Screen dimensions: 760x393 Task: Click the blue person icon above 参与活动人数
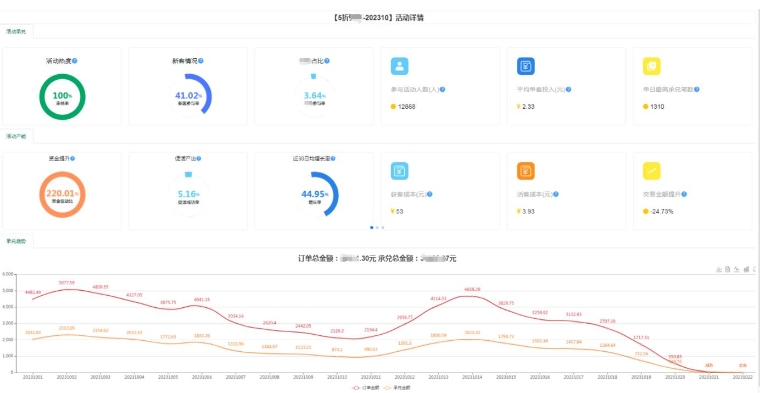[399, 66]
